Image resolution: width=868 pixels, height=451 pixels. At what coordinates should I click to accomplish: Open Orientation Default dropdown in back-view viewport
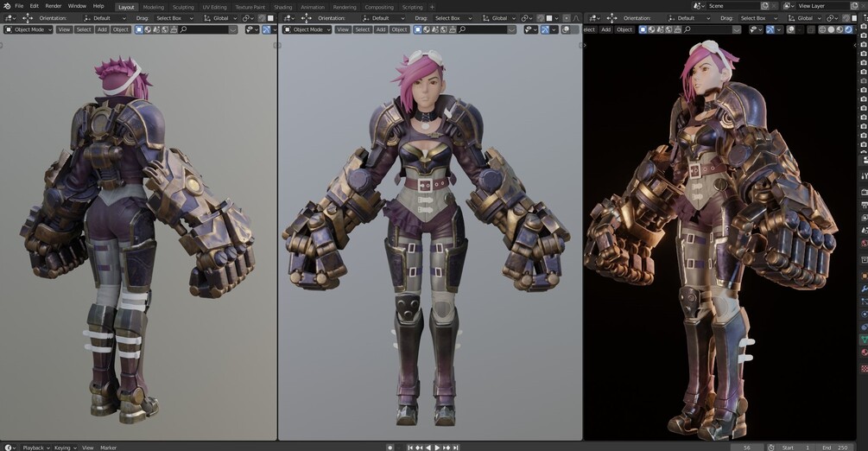point(105,18)
